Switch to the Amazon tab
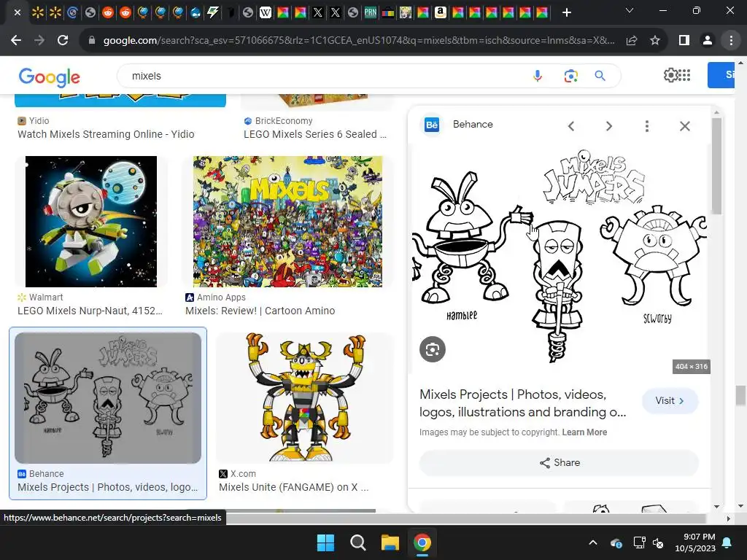 440,12
